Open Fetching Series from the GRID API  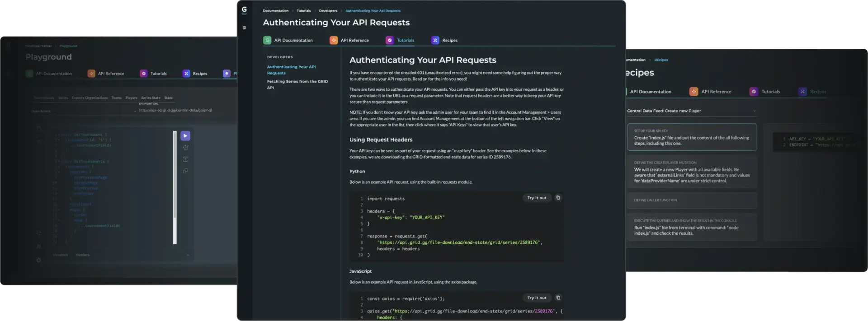(297, 84)
